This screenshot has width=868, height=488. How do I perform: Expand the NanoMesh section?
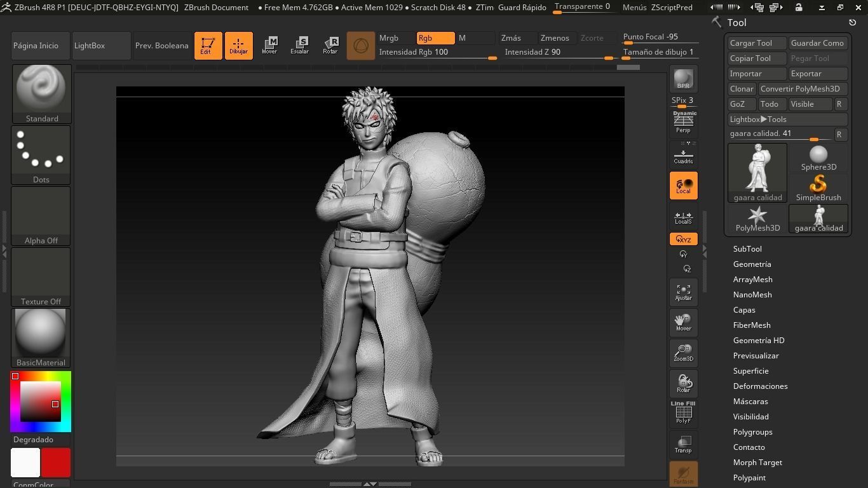click(752, 295)
